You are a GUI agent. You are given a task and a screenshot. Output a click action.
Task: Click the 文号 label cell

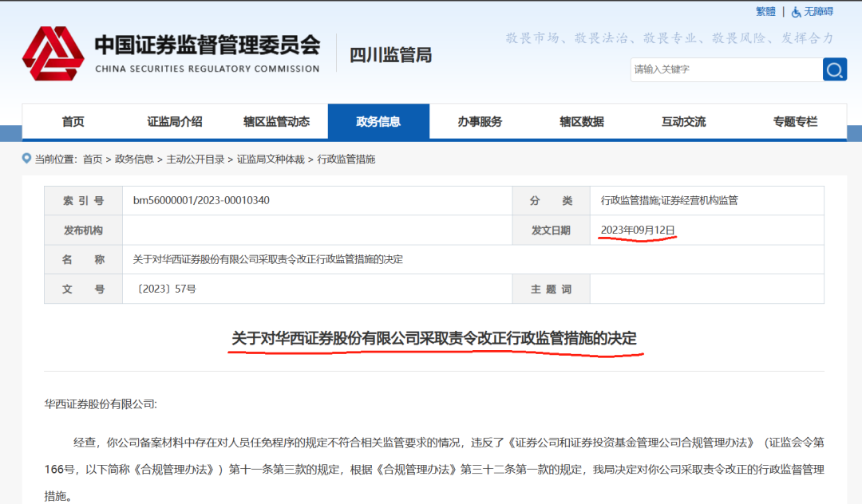pos(84,289)
